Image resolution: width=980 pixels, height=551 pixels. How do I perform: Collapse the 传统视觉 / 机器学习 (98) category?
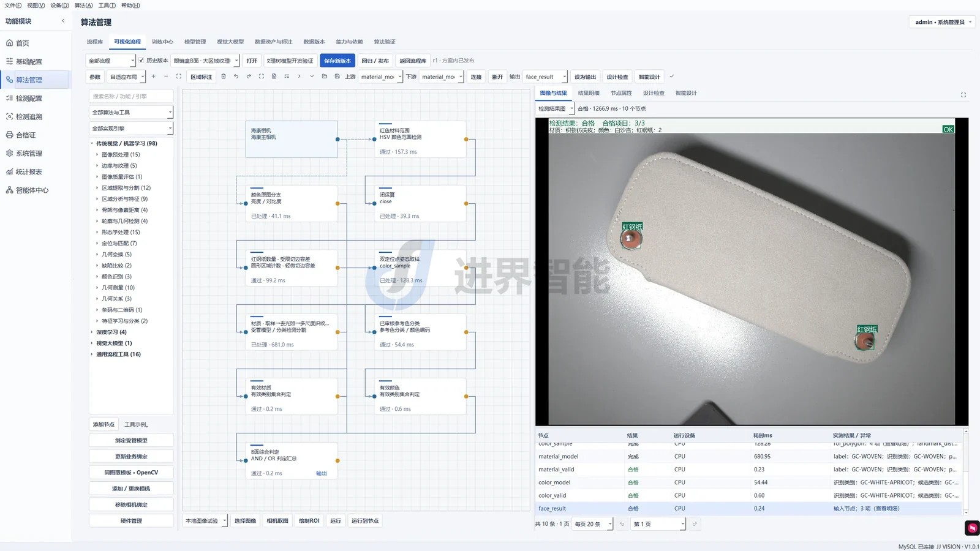92,144
